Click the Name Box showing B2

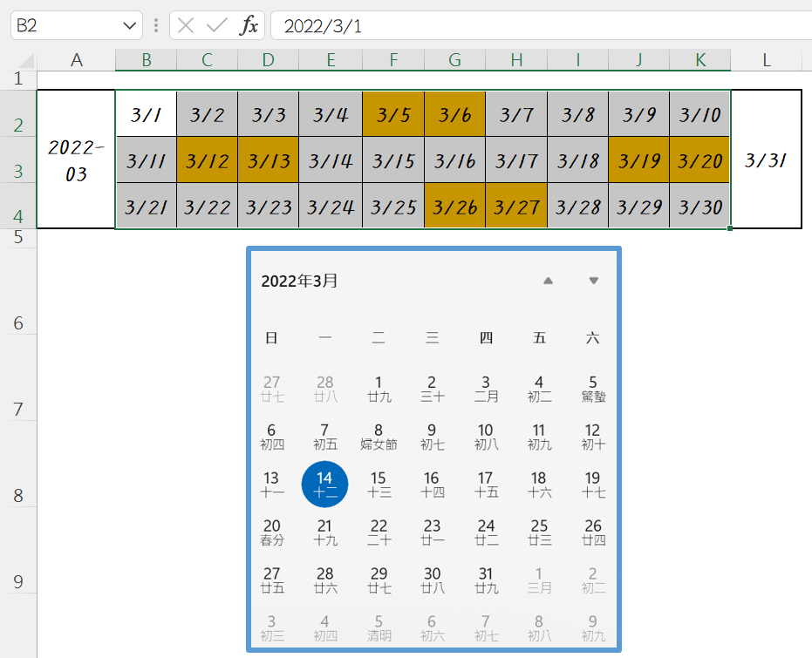coord(77,25)
